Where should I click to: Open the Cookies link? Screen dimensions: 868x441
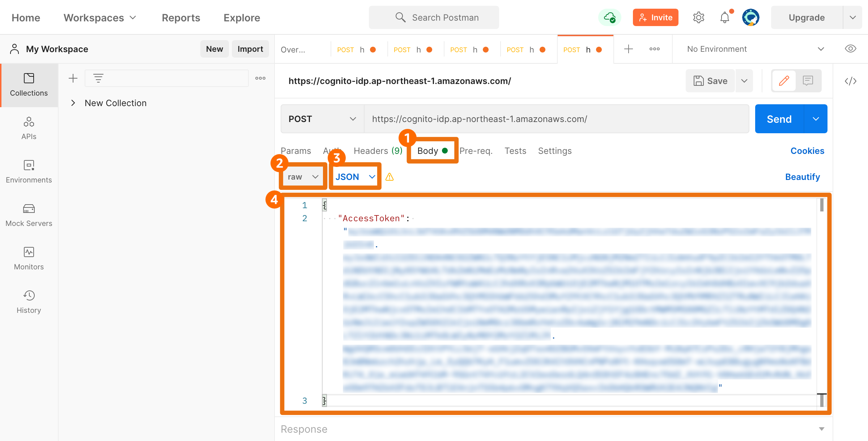(807, 151)
